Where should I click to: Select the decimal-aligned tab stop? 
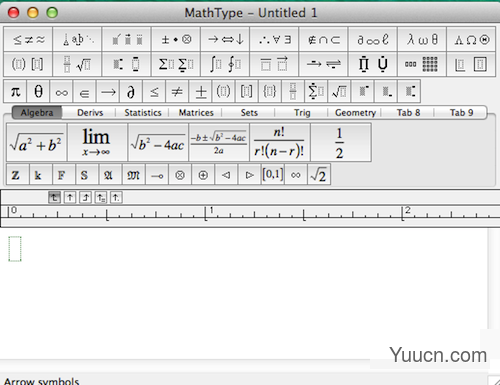[116, 197]
